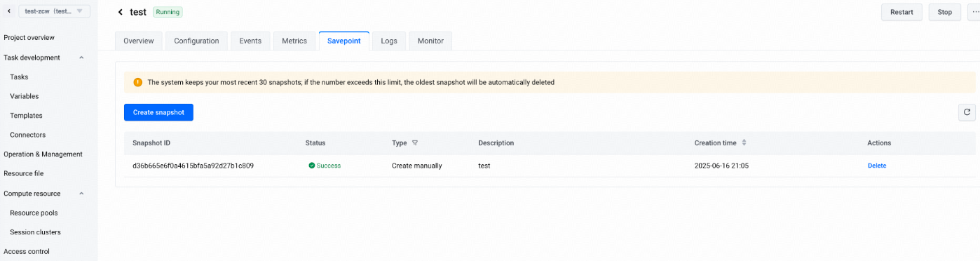The height and width of the screenshot is (261, 980).
Task: Open the test-zcw project dropdown
Action: [54, 11]
